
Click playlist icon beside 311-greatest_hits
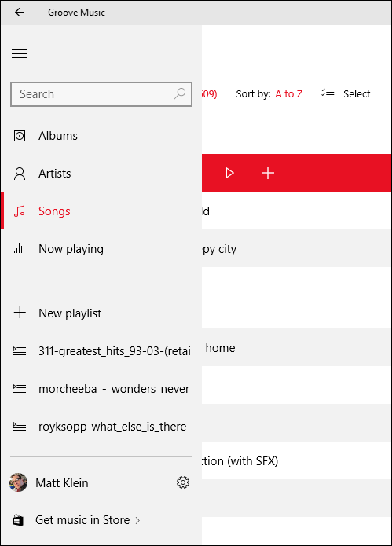[x=20, y=351]
